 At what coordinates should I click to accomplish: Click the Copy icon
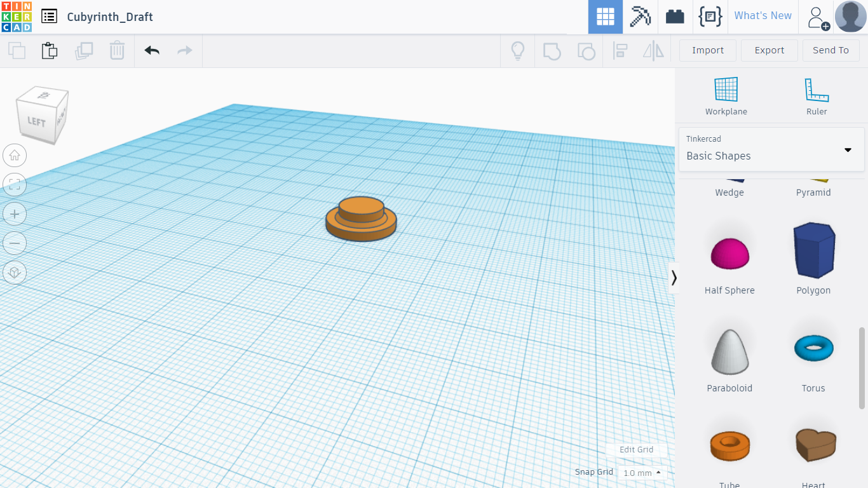coord(17,50)
